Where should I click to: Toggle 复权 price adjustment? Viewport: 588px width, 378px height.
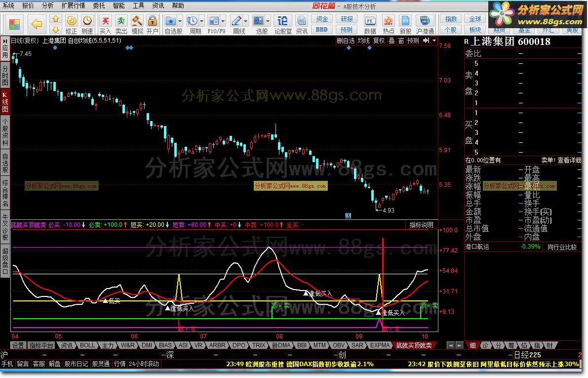(x=379, y=40)
